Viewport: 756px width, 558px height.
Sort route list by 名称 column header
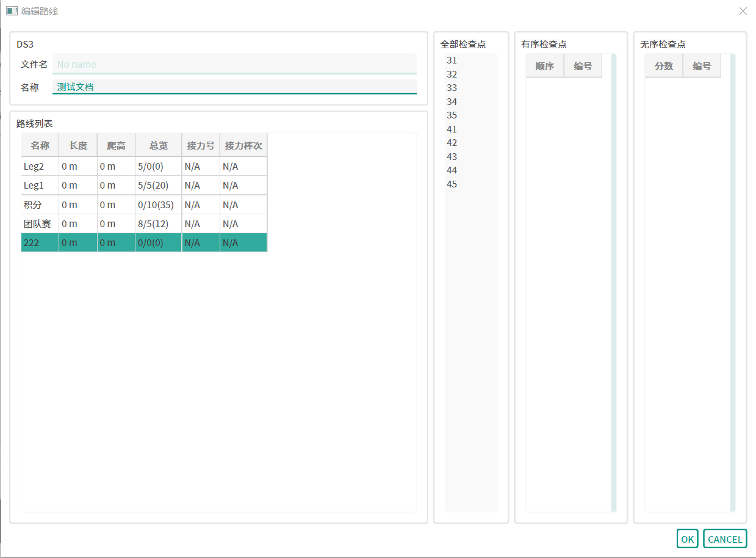(40, 145)
